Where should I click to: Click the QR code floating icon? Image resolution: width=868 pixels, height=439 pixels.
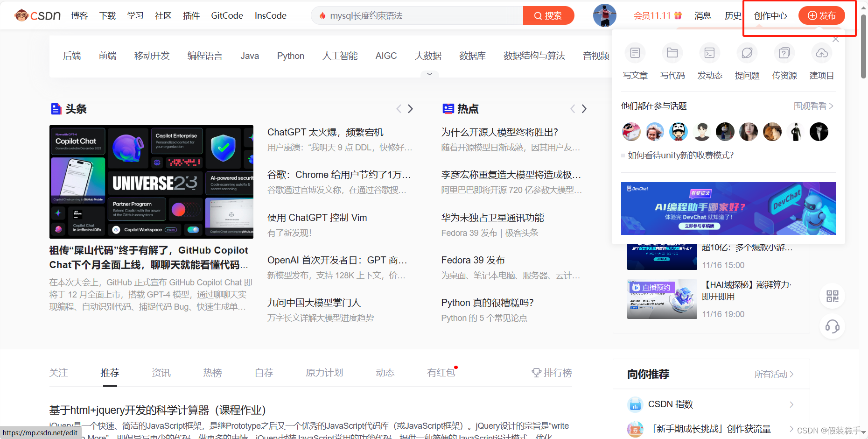833,296
